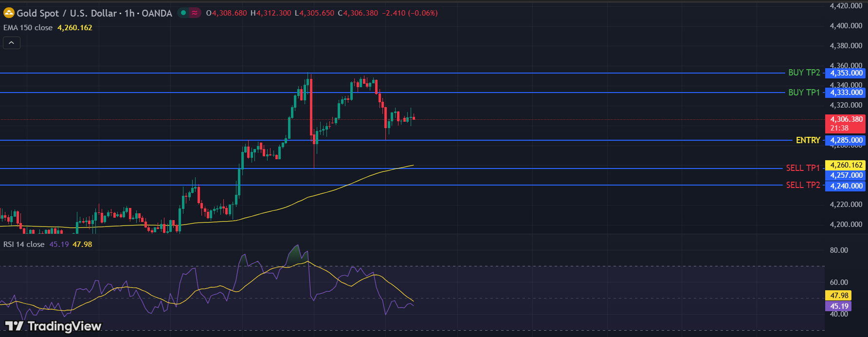Click the ENTRY line label
Viewport: 868px width, 337px height.
tap(808, 140)
